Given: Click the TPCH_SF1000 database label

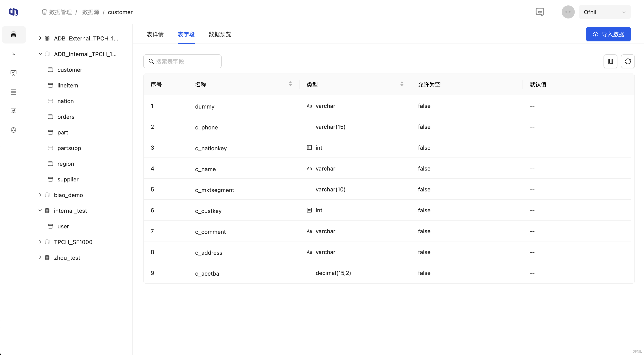Looking at the screenshot, I should (x=73, y=242).
